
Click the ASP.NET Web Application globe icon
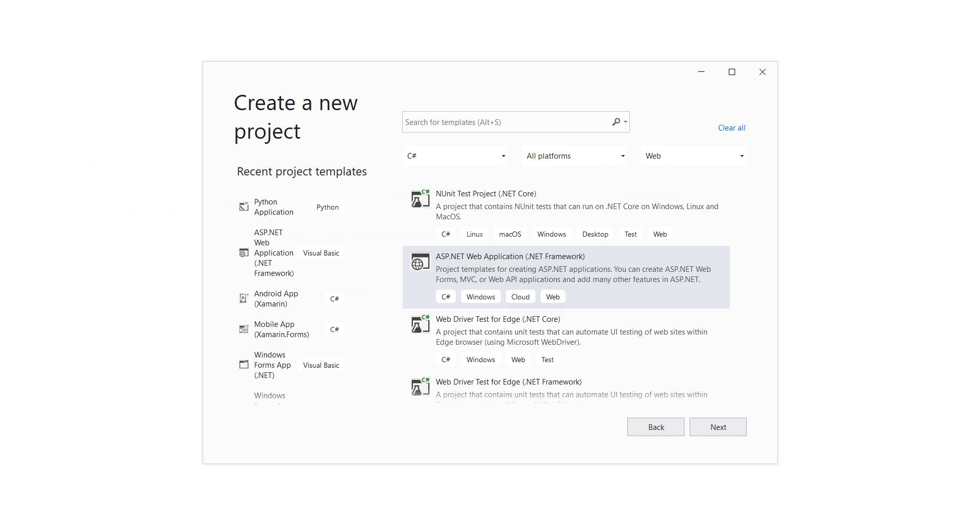coord(420,262)
